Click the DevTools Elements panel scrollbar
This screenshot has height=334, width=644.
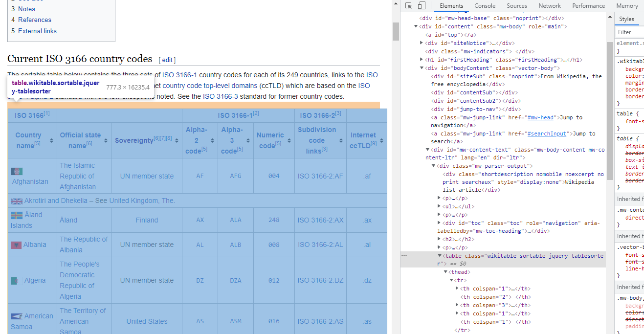point(610,111)
